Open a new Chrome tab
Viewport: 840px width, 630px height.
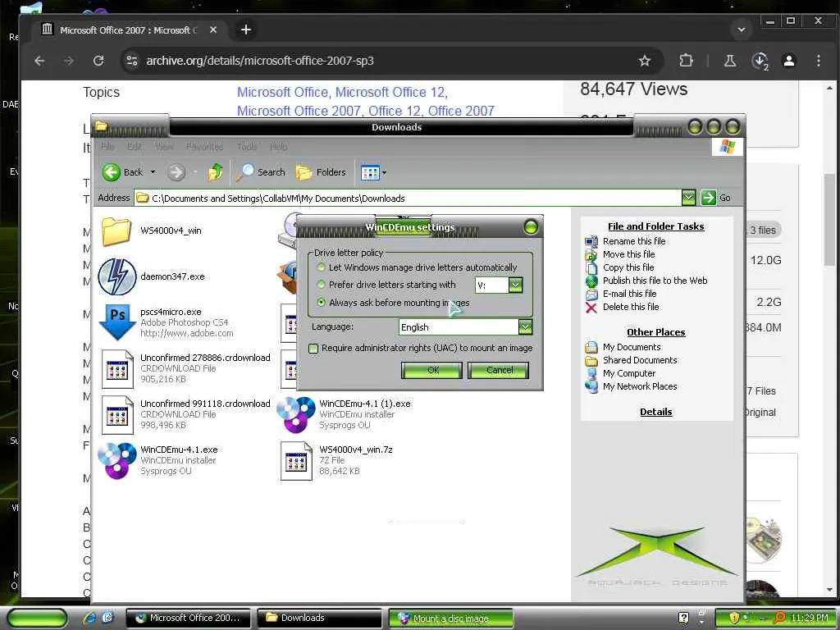(x=246, y=30)
